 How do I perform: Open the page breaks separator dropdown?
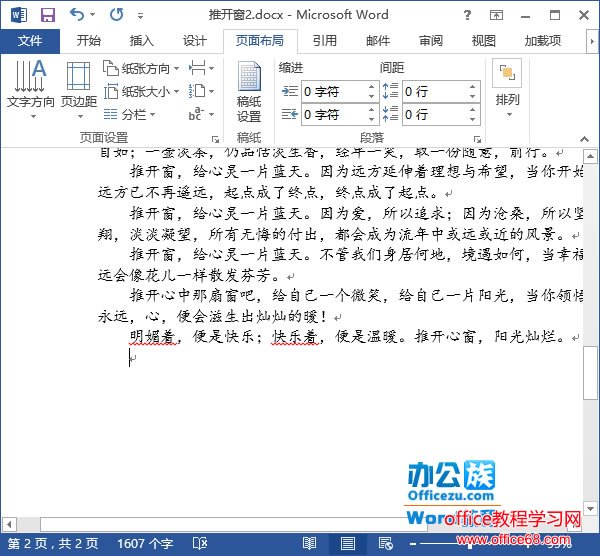[x=201, y=68]
